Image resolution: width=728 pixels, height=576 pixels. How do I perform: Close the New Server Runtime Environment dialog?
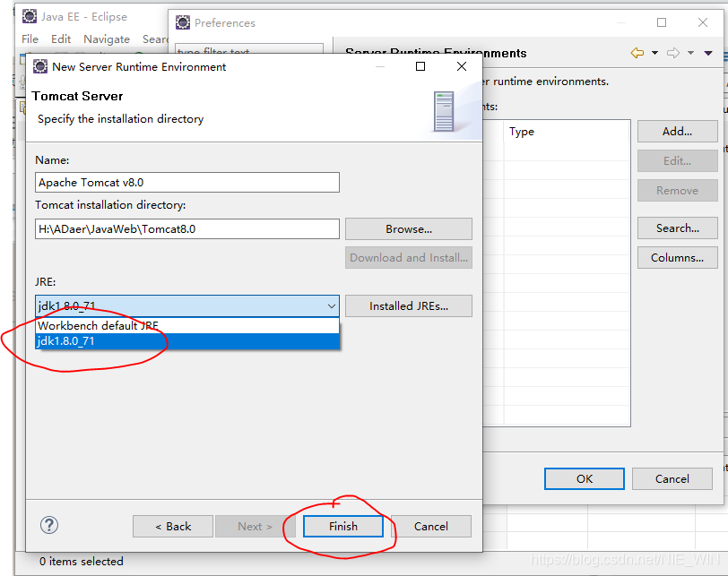pos(462,66)
